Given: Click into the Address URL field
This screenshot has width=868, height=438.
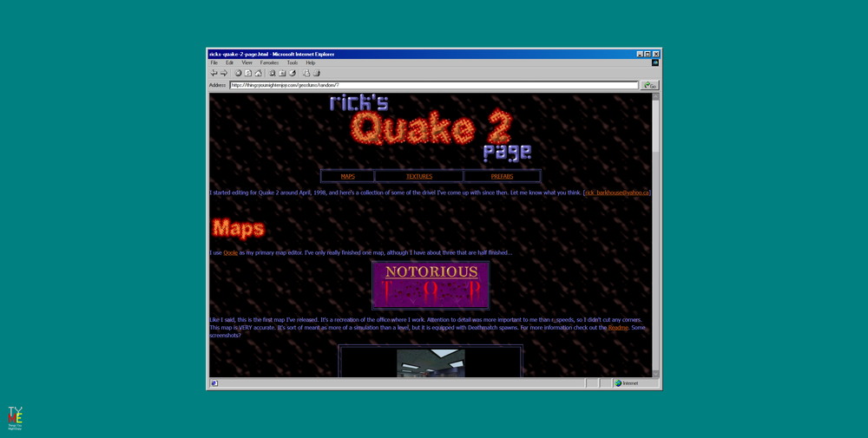Looking at the screenshot, I should point(434,85).
